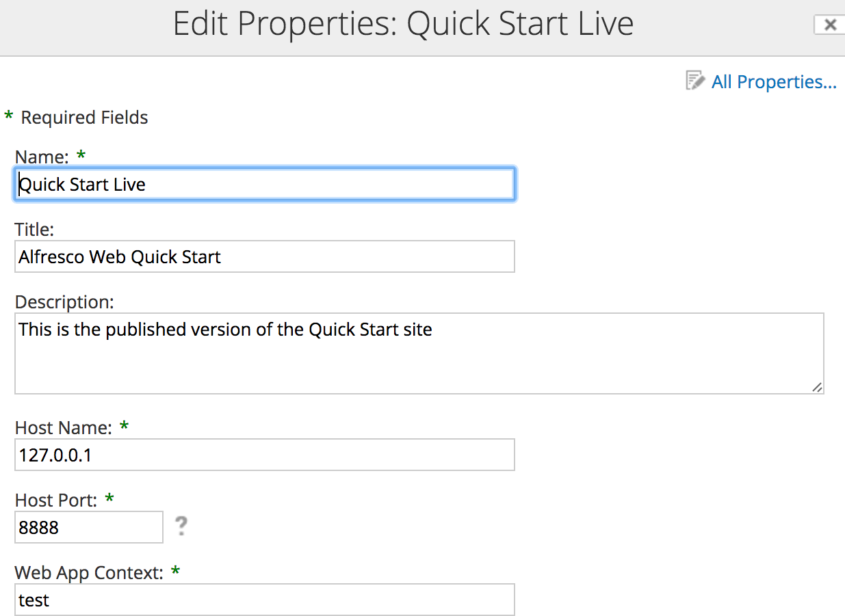Click the edit-page icon beside All Properties

pyautogui.click(x=695, y=81)
